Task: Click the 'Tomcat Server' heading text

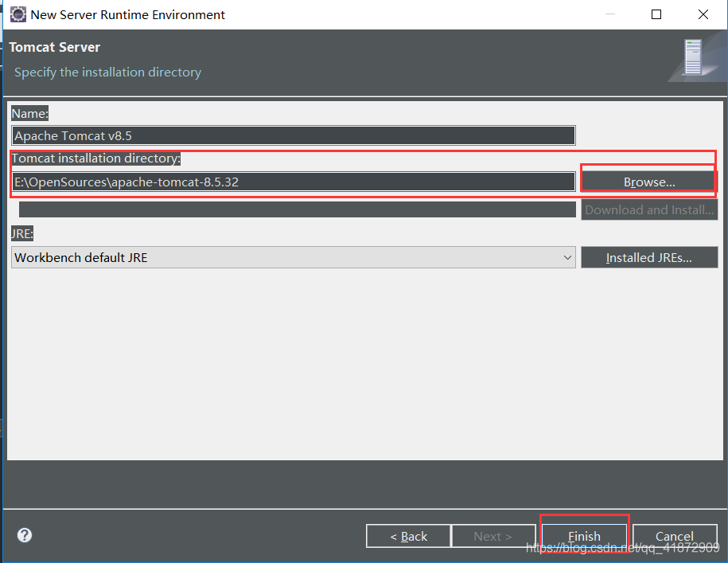Action: pyautogui.click(x=55, y=48)
